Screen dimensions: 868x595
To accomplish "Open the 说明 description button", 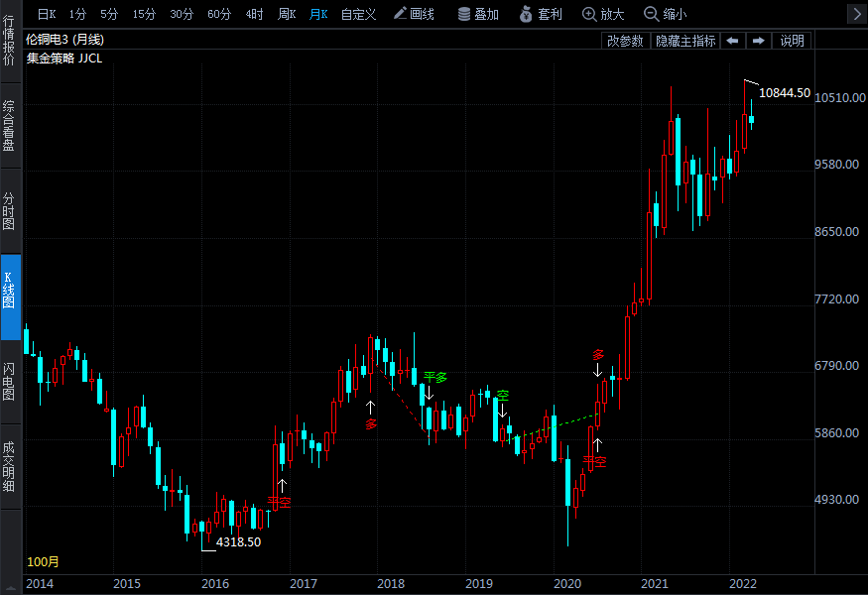I will coord(793,41).
